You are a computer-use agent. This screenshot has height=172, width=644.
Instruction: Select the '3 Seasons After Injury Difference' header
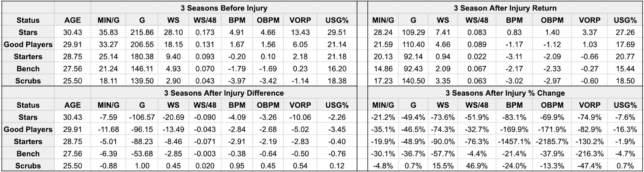[224, 93]
